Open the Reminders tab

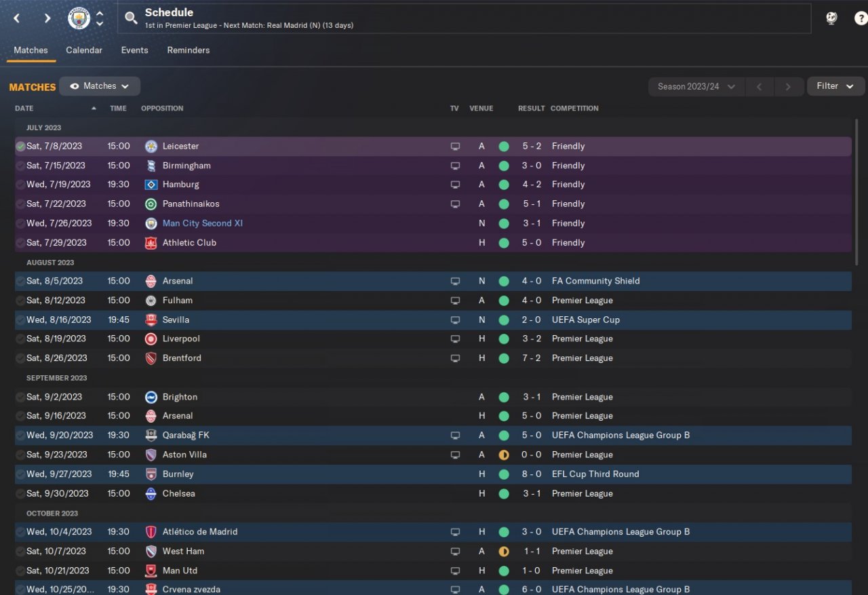click(188, 50)
